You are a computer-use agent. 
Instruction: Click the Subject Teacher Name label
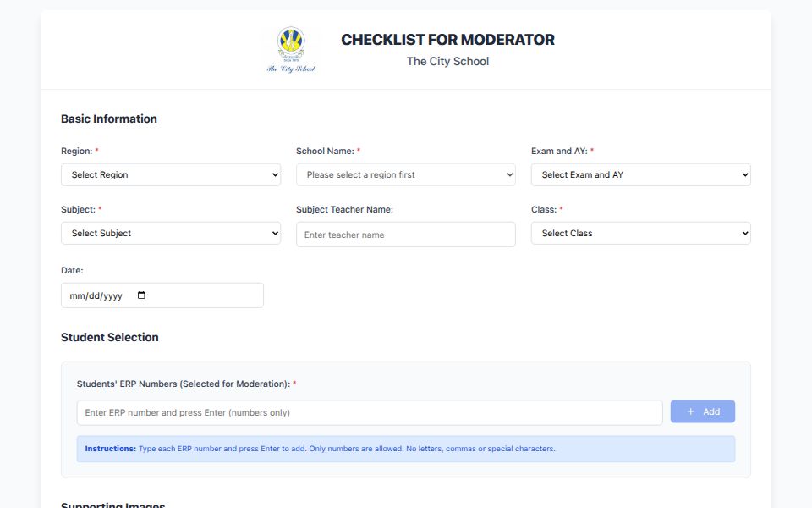pyautogui.click(x=344, y=210)
